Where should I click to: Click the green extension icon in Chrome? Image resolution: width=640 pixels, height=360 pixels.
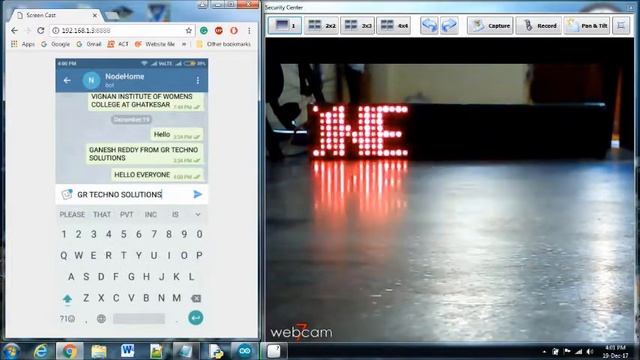pyautogui.click(x=204, y=31)
